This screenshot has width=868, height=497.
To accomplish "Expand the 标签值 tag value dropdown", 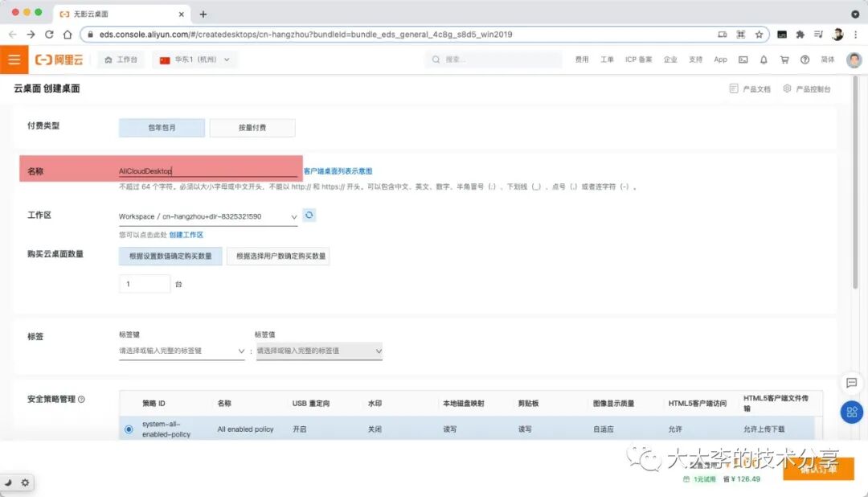I will coord(319,351).
